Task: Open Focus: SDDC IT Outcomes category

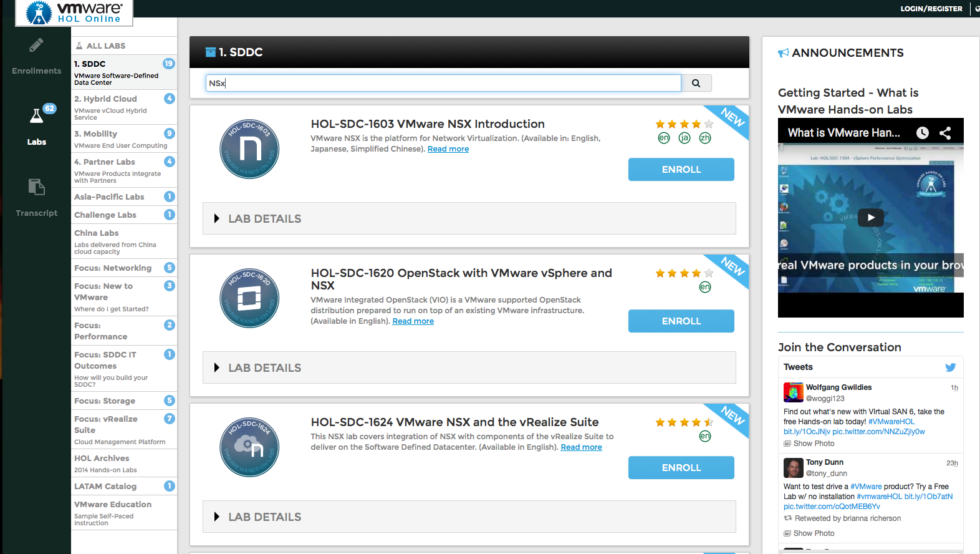Action: click(x=124, y=369)
